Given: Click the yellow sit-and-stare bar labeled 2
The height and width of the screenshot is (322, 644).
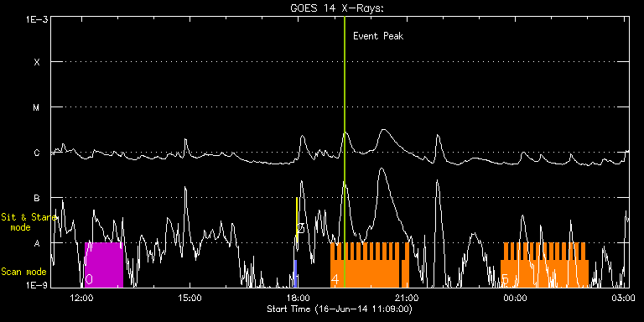Looking at the screenshot, I should point(297,220).
